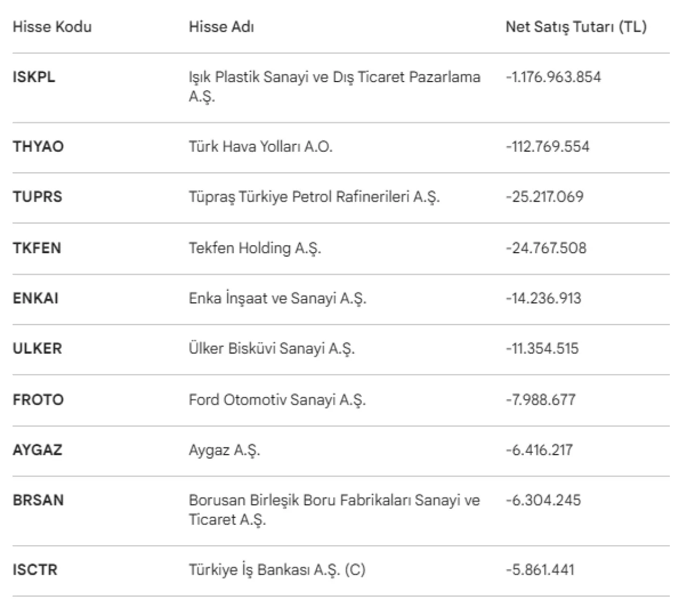The width and height of the screenshot is (687, 616).
Task: Click the Hisse Kodu column header
Action: [x=52, y=27]
